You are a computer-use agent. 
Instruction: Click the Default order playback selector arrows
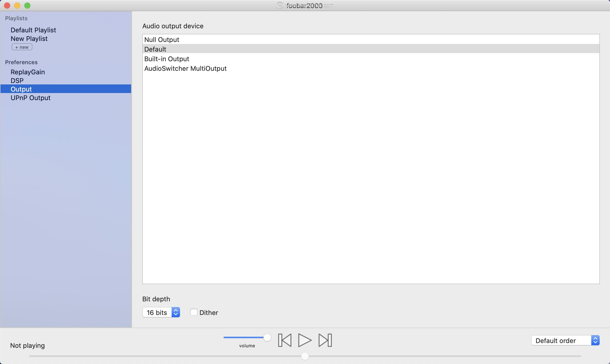coord(595,340)
